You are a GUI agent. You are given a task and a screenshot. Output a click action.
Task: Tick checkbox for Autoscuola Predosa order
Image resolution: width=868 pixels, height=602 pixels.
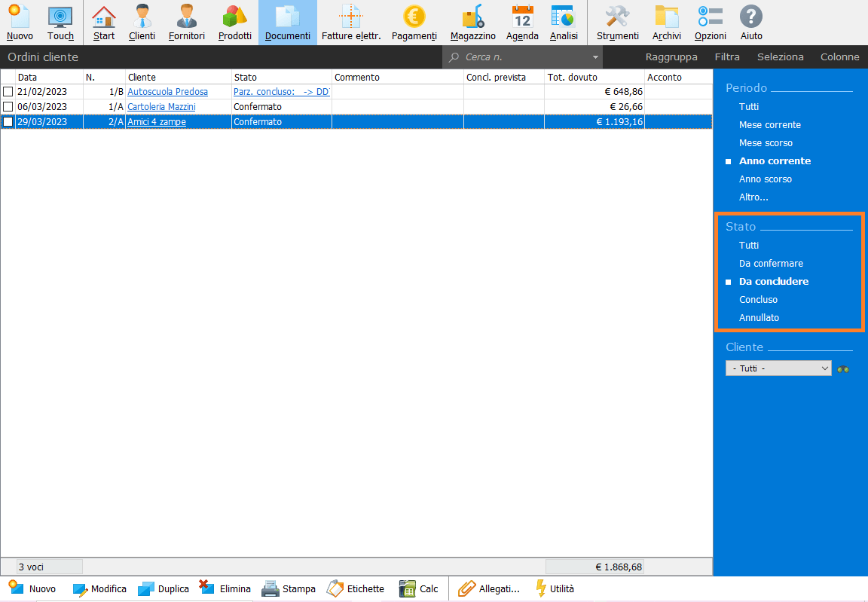8,92
